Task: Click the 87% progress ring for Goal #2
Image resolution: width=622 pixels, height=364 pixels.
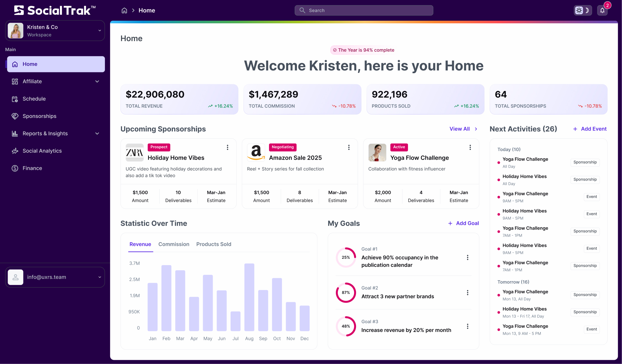Action: (346, 292)
